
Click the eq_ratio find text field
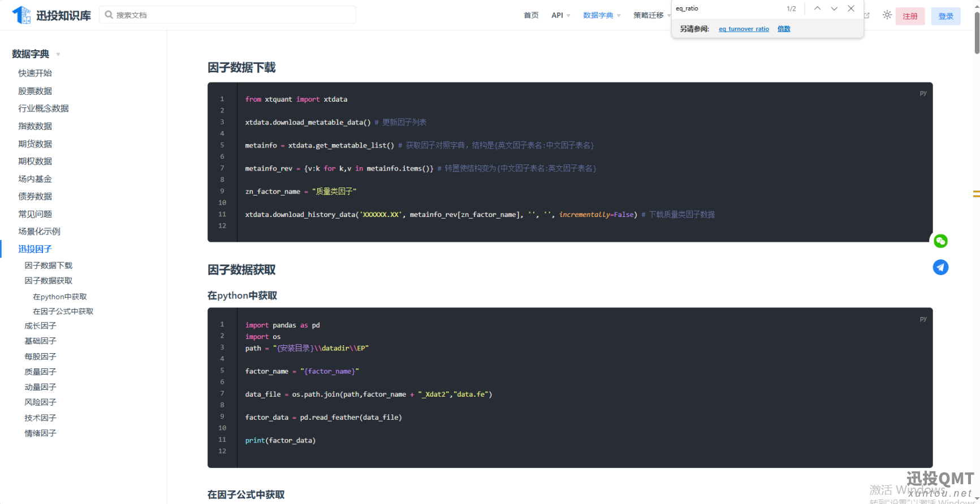727,8
